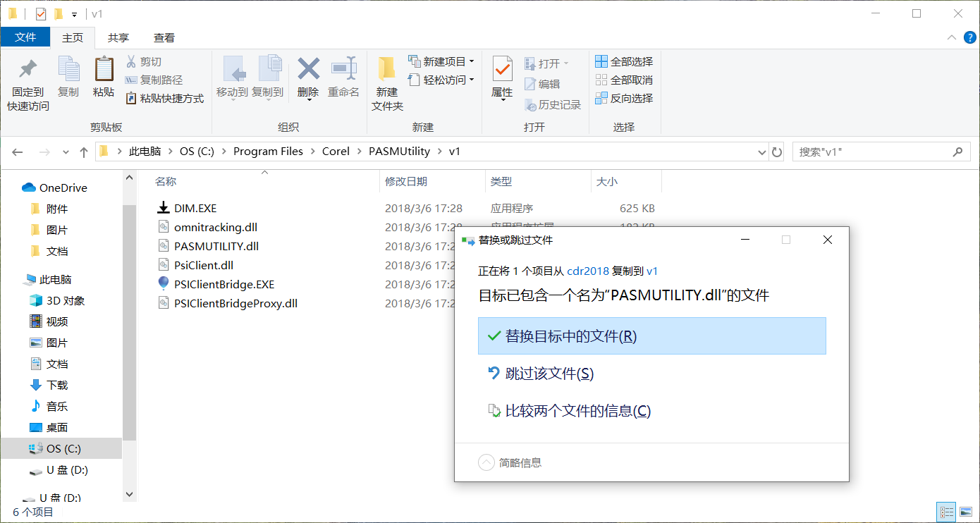Click inside the 搜索"v1" search box
Image resolution: width=980 pixels, height=523 pixels.
click(874, 152)
